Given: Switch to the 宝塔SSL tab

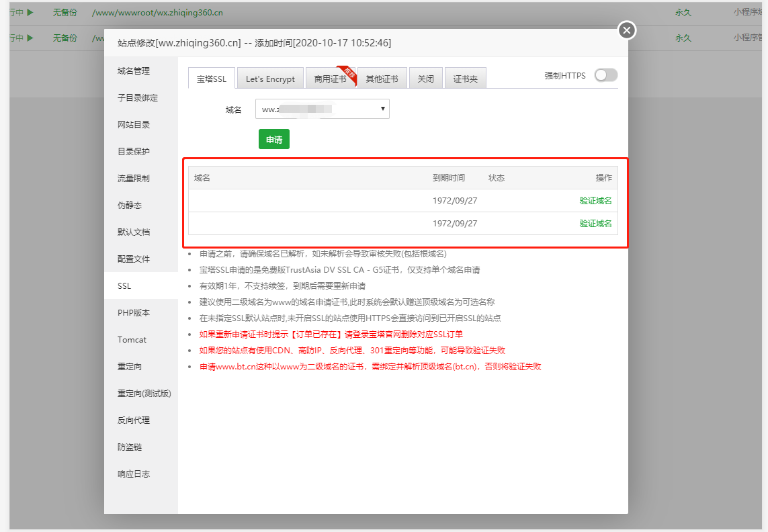Looking at the screenshot, I should 212,79.
